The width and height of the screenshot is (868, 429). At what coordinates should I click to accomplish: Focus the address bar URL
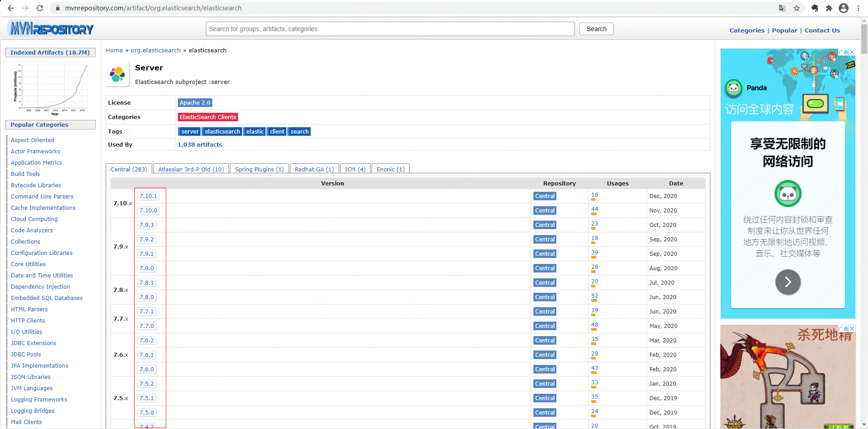tap(153, 8)
